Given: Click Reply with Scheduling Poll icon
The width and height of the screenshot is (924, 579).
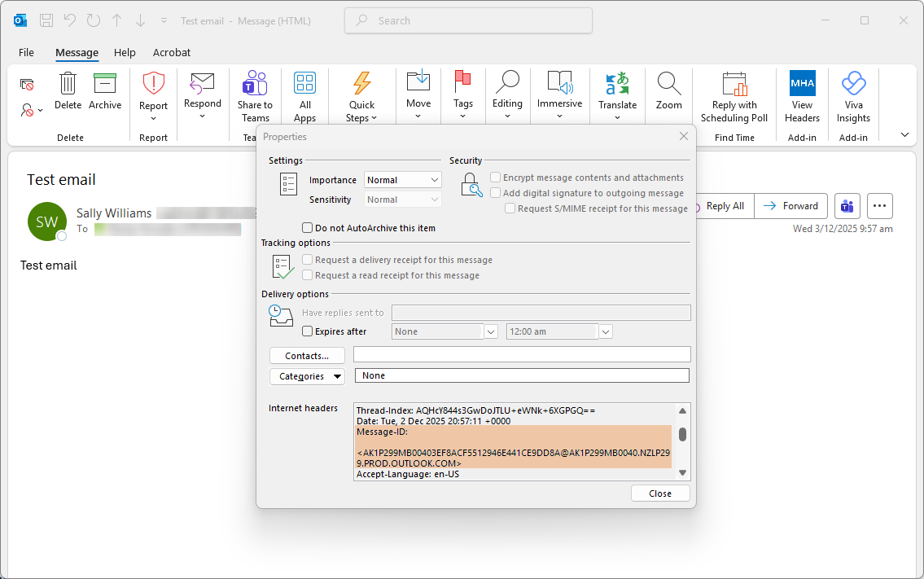Looking at the screenshot, I should pos(734,83).
